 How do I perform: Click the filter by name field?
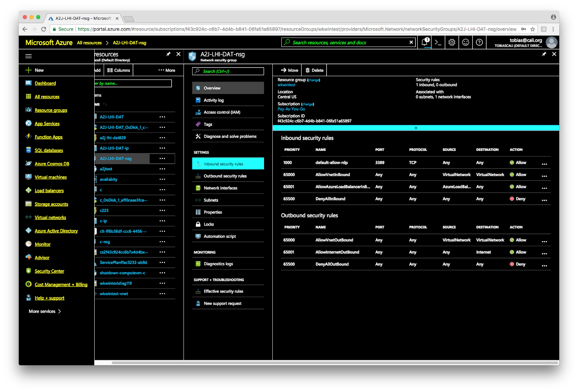[x=133, y=83]
